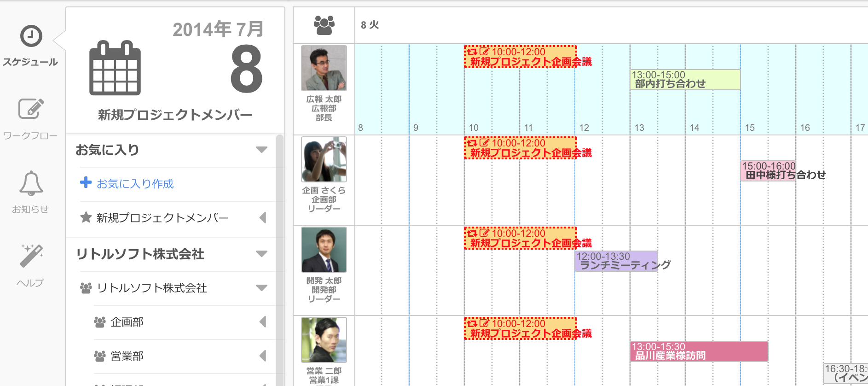Click the 営業 二郎 name label
Image resolution: width=868 pixels, height=386 pixels.
324,371
